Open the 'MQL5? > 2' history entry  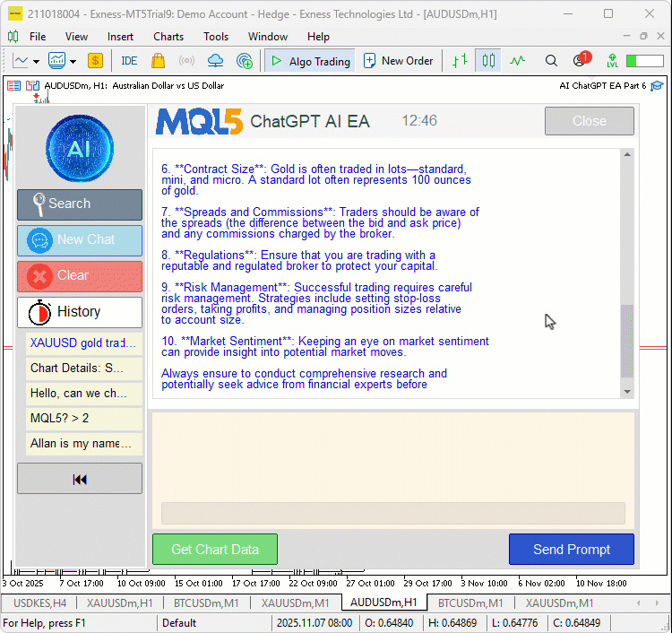[x=83, y=419]
